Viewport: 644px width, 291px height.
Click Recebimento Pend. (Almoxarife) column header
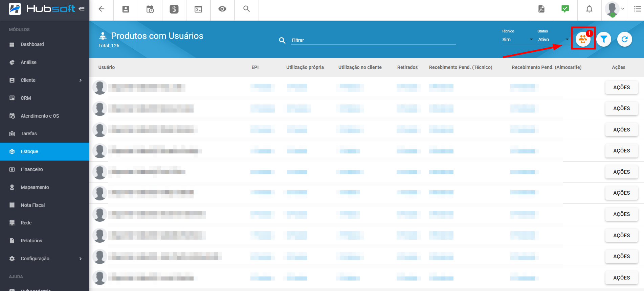pyautogui.click(x=547, y=67)
